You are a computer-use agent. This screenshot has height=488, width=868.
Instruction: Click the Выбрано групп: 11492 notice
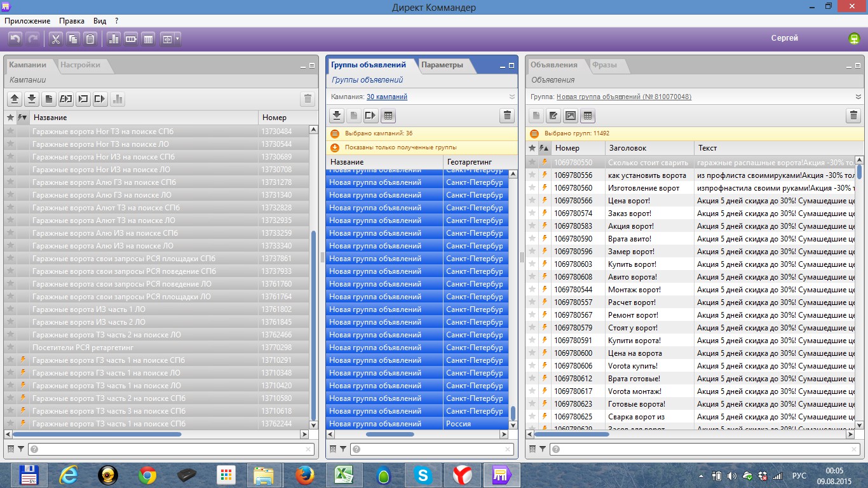coord(695,134)
